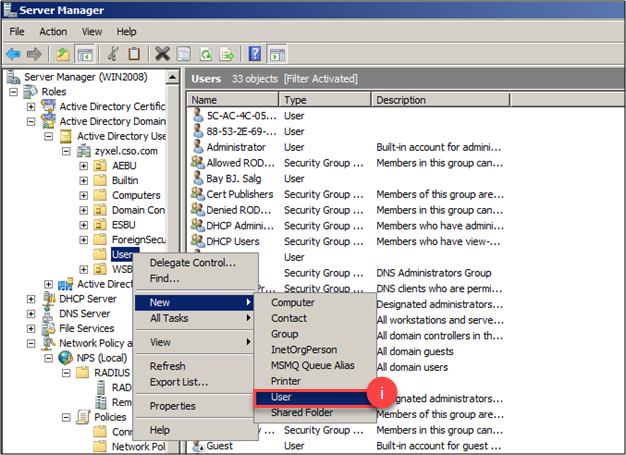
Task: Select the RADIUS folder tree item
Action: (x=112, y=373)
